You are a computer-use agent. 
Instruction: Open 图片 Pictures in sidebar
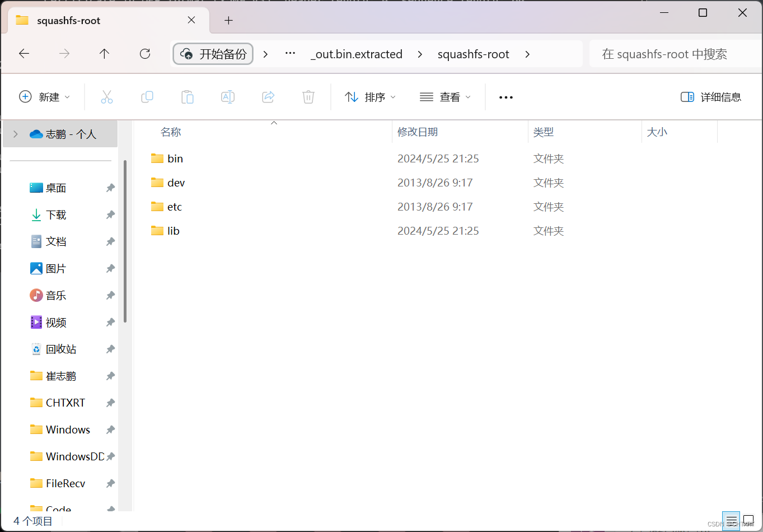click(56, 269)
